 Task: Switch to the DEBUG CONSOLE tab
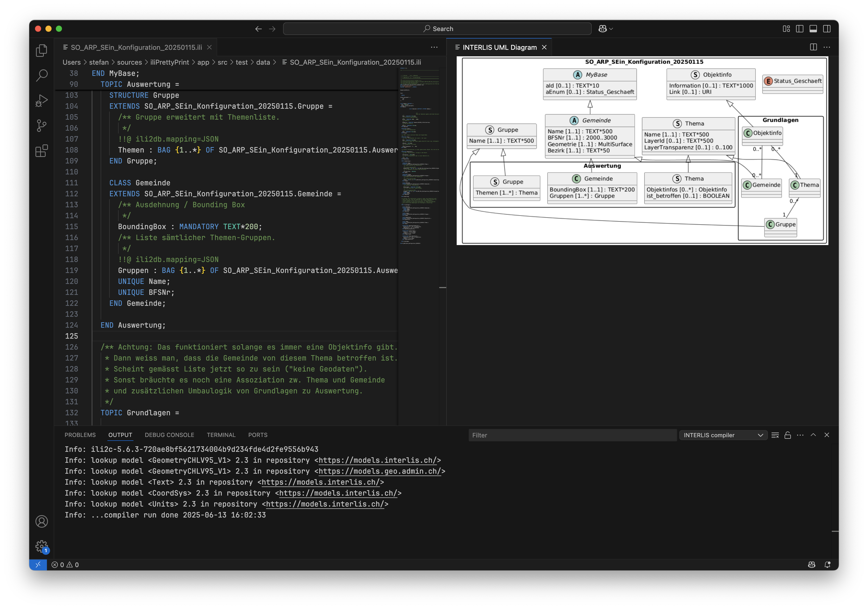(x=169, y=435)
